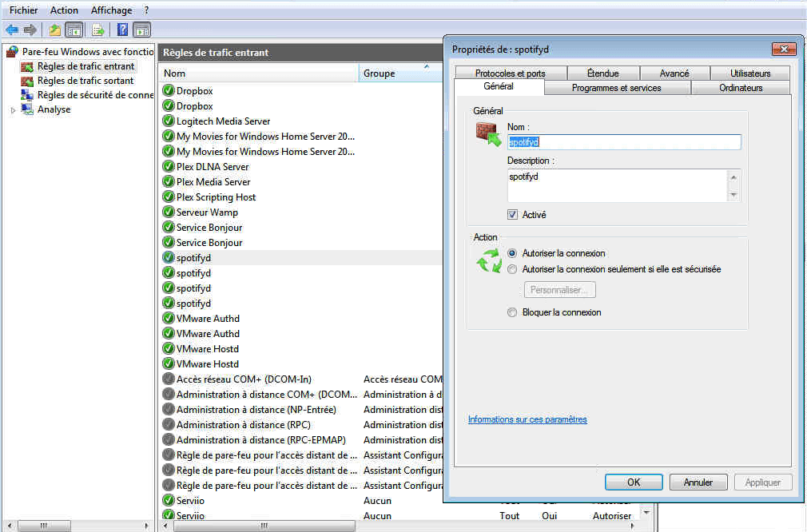Open the Affichage menu
Viewport: 807px width, 532px height.
click(111, 10)
